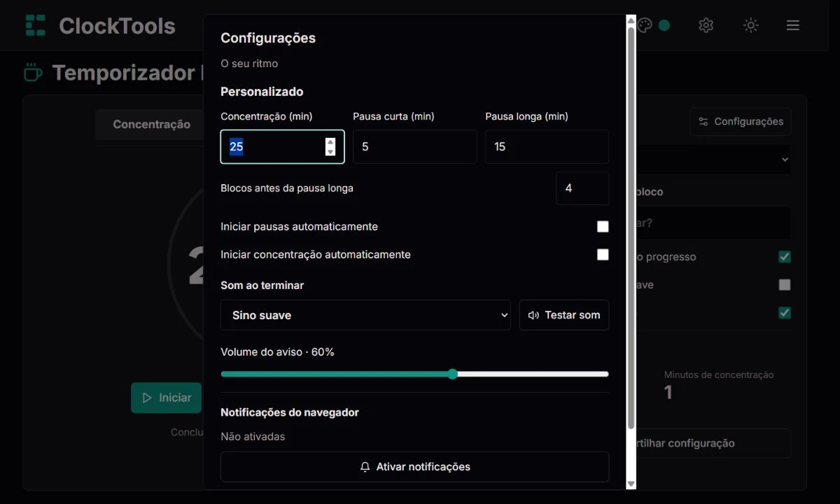Click the sliders icon on Configurações button
The image size is (840, 504).
pos(703,122)
